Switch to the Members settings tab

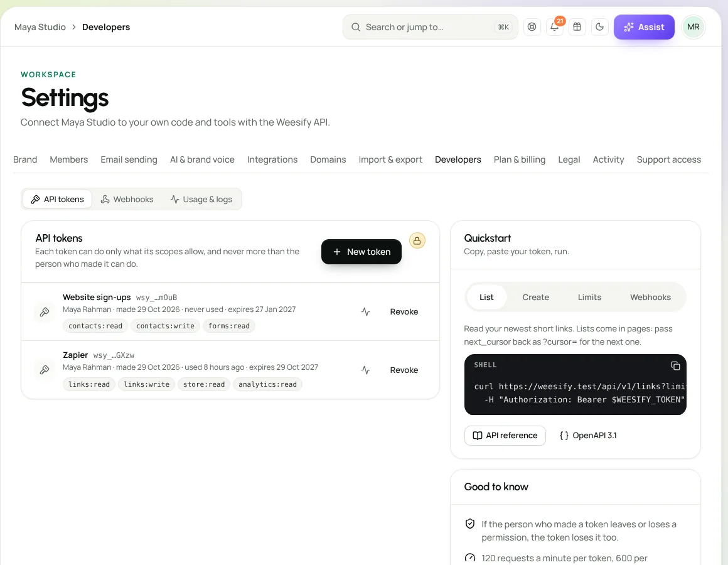pos(68,159)
